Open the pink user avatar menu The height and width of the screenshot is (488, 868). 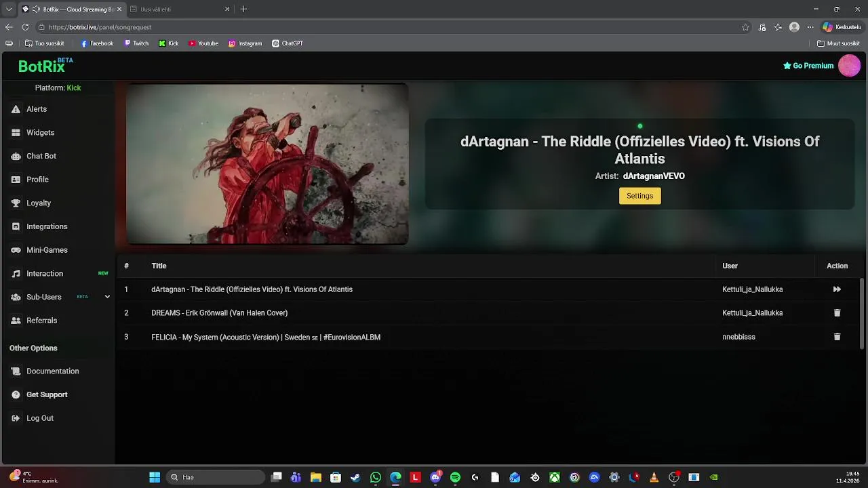[x=849, y=66]
